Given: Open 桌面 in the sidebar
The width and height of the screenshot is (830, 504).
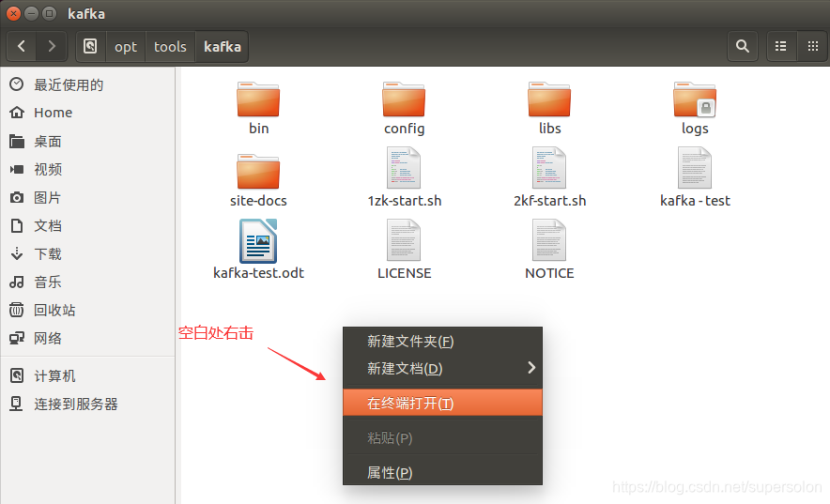Looking at the screenshot, I should pos(87,141).
